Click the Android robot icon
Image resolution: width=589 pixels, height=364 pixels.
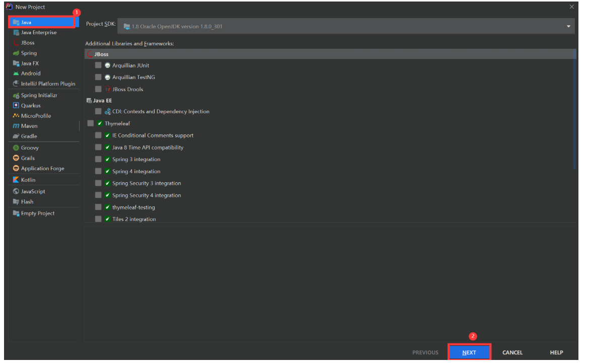click(16, 74)
